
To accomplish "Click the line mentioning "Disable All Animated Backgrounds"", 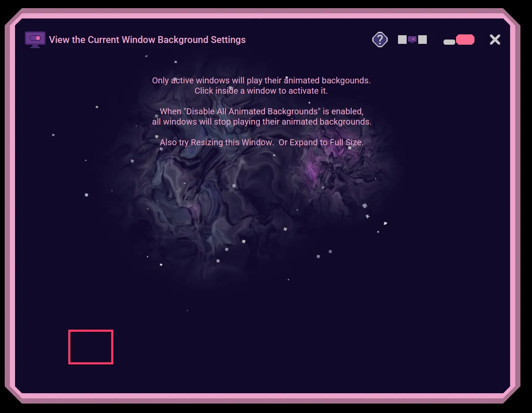I will point(261,111).
